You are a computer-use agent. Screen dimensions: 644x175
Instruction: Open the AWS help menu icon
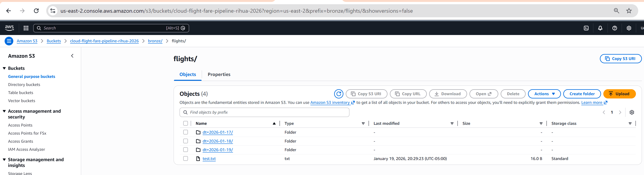pos(615,28)
